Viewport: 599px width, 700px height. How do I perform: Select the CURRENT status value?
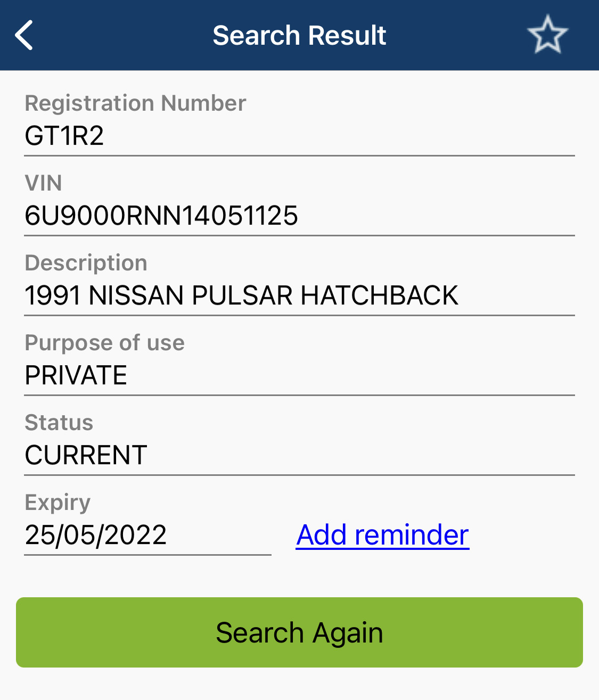[x=86, y=455]
